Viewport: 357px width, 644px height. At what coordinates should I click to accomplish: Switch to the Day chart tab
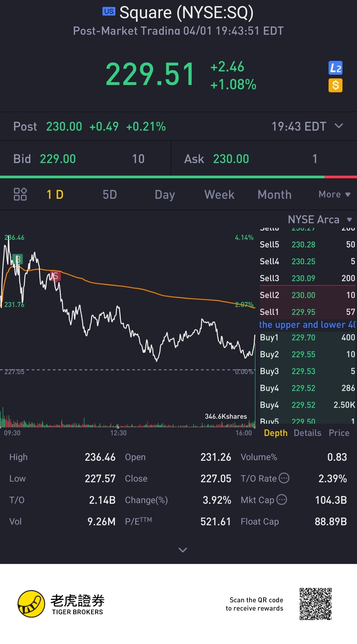(165, 194)
